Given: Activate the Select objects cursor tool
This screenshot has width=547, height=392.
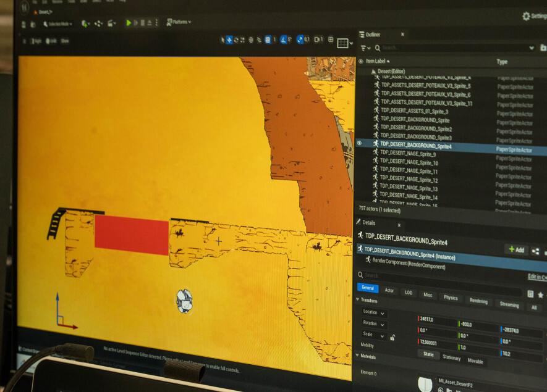Looking at the screenshot, I should 223,40.
